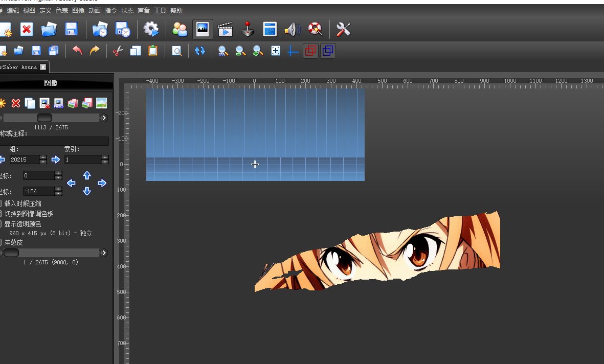Open the 帮助 menu
Viewport: 604px width, 364px height.
coord(176,10)
